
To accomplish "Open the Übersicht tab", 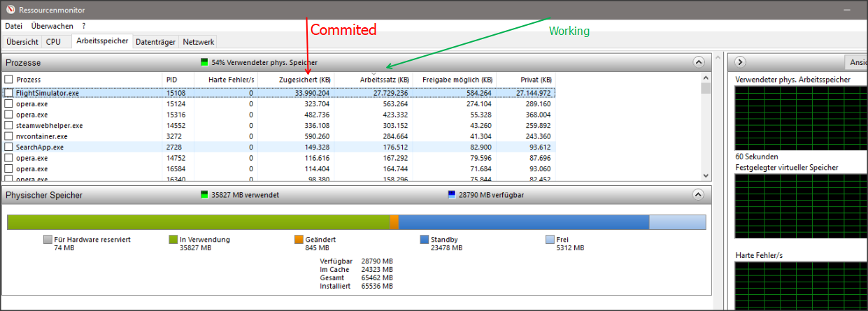I will (22, 42).
